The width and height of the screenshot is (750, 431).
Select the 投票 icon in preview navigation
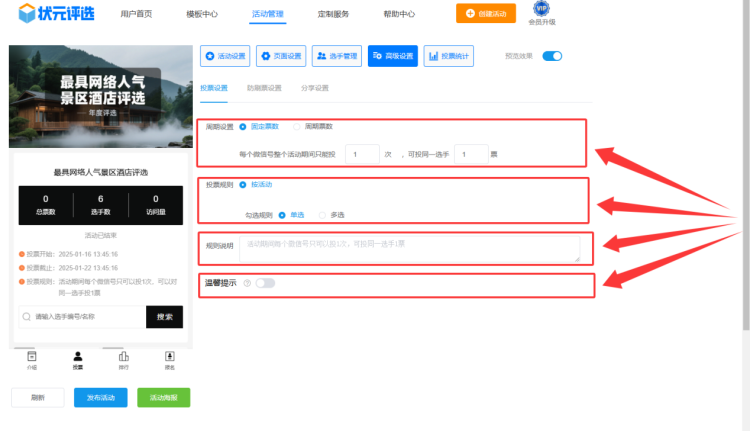click(x=78, y=360)
